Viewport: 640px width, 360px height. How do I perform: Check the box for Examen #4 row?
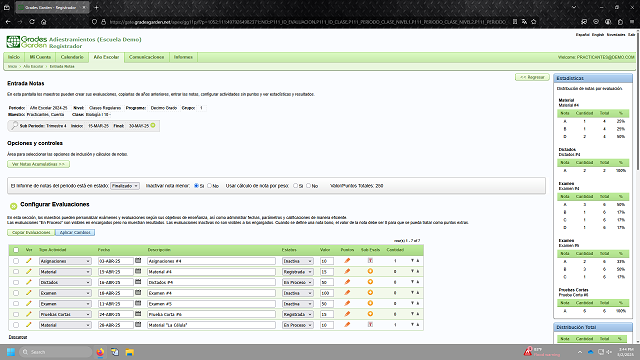[x=16, y=293]
